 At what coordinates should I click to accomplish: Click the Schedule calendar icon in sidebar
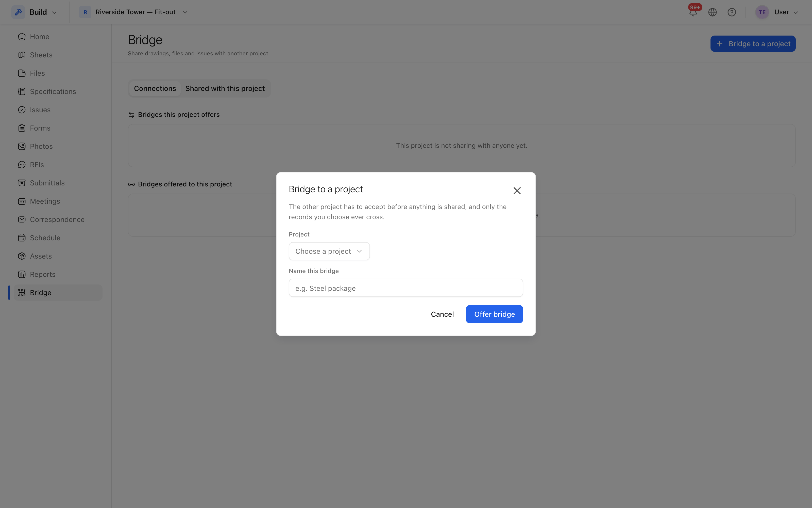click(x=22, y=238)
